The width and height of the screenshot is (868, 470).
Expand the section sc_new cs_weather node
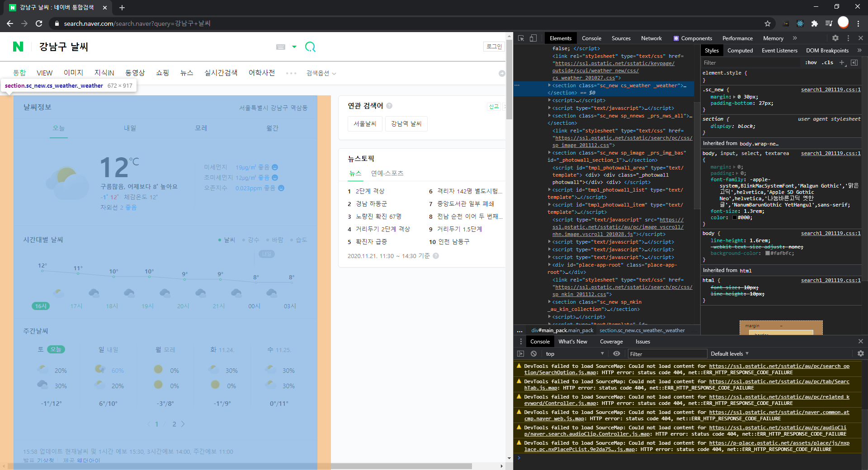pyautogui.click(x=549, y=85)
